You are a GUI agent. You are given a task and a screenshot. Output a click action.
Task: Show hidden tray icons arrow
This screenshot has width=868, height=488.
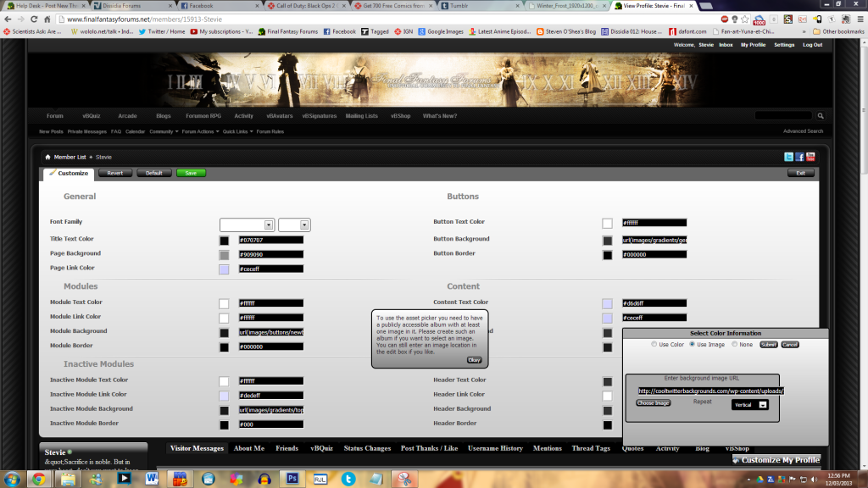[x=749, y=480]
